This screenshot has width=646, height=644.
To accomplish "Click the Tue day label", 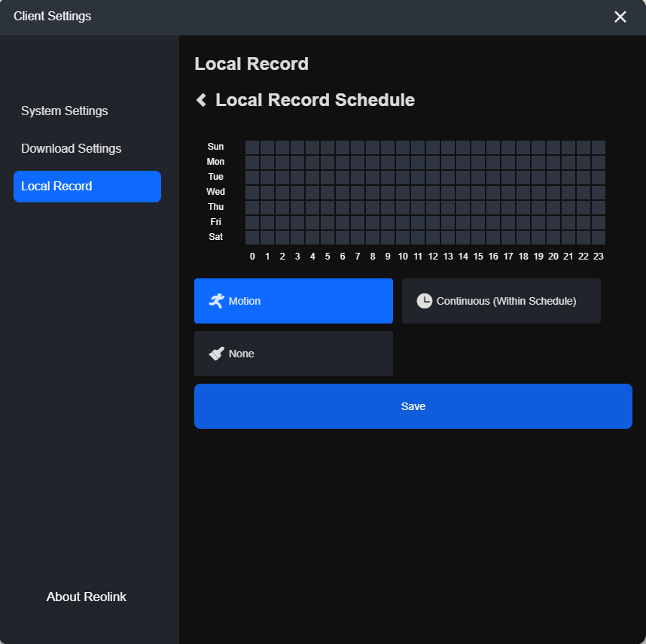I will coord(215,177).
